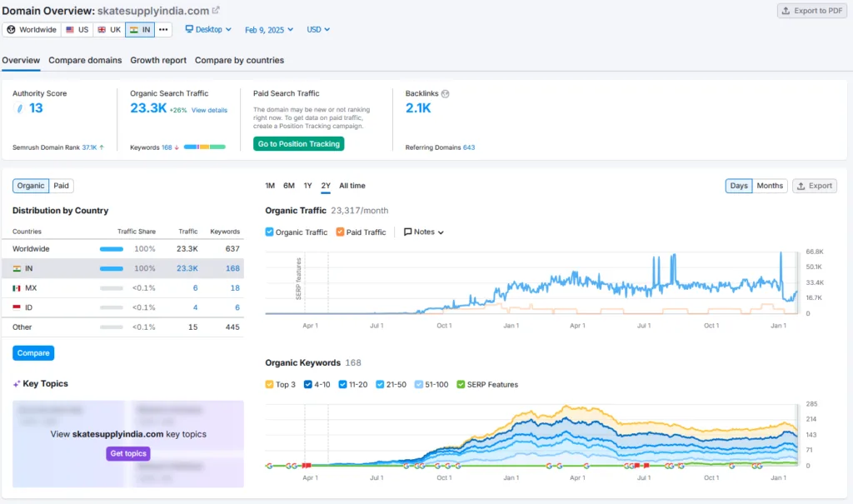853x504 pixels.
Task: Click the Authority Score gauge icon
Action: tap(20, 108)
